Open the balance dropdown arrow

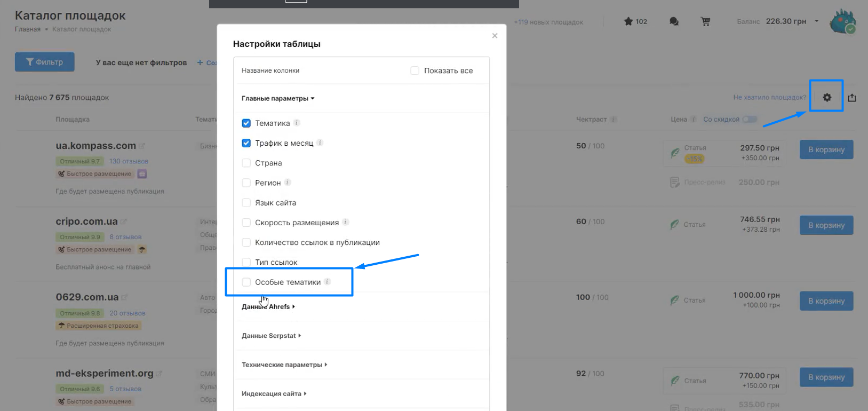pyautogui.click(x=816, y=21)
